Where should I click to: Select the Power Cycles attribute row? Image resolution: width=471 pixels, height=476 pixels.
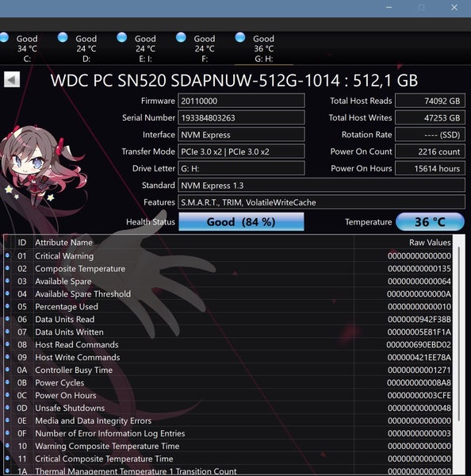click(x=228, y=383)
